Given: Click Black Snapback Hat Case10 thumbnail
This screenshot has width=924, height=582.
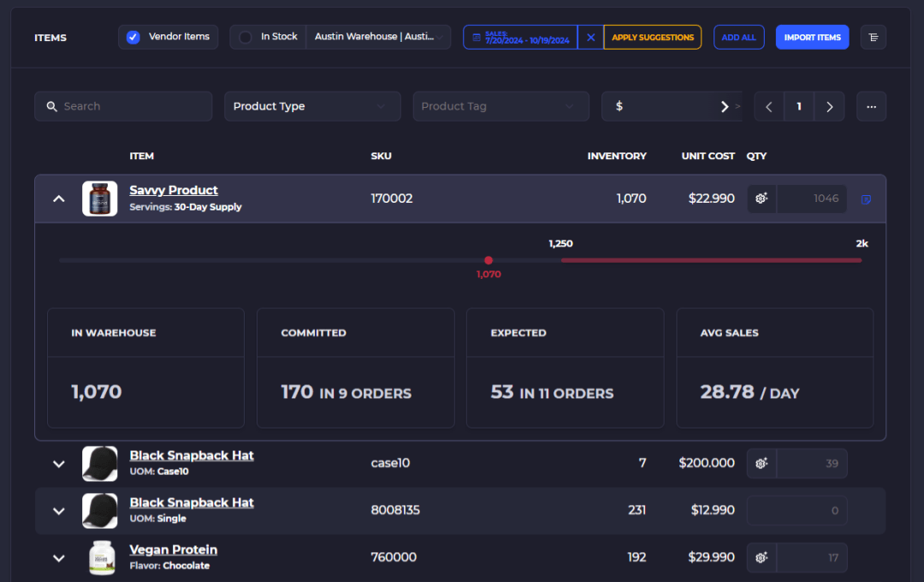Looking at the screenshot, I should tap(99, 464).
